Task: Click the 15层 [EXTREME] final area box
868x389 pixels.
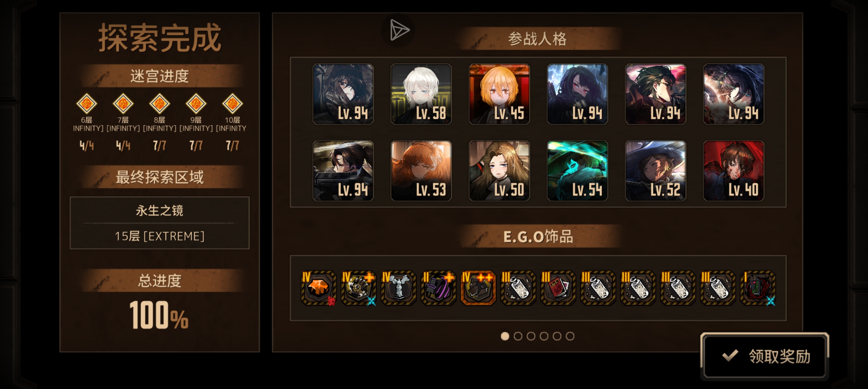Action: 160,223
